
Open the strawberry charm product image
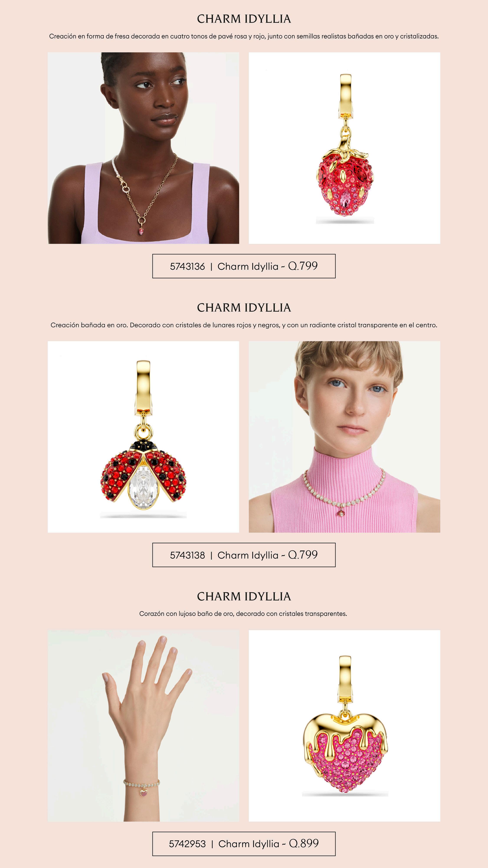[344, 148]
